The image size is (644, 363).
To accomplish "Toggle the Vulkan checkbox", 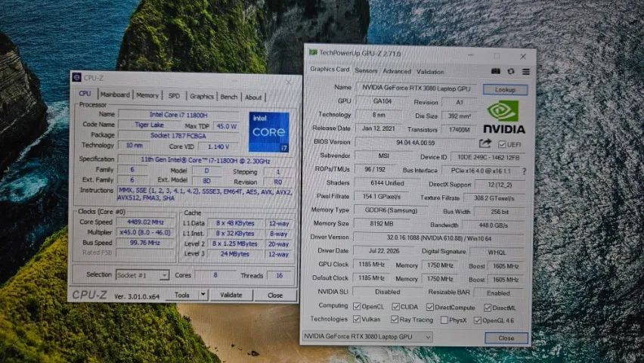I will click(357, 319).
